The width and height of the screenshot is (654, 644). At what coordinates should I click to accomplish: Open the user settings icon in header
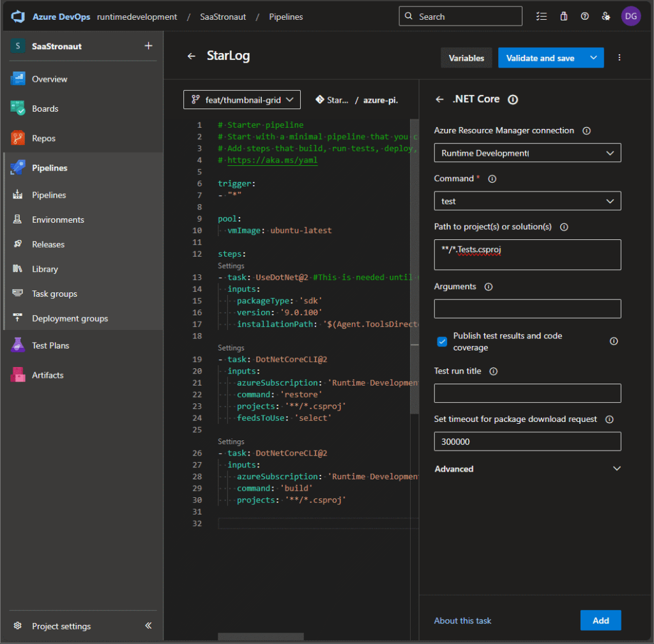pos(605,17)
